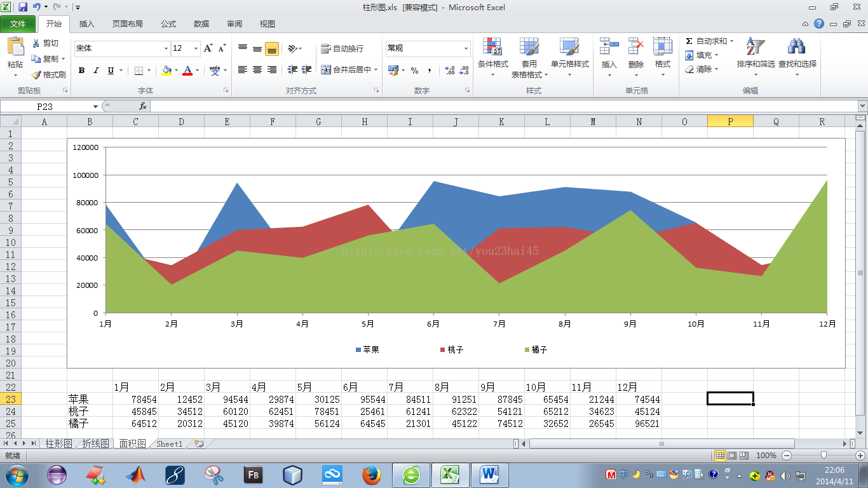Image resolution: width=868 pixels, height=488 pixels.
Task: Open the Sheet1 sheet tab
Action: [169, 444]
